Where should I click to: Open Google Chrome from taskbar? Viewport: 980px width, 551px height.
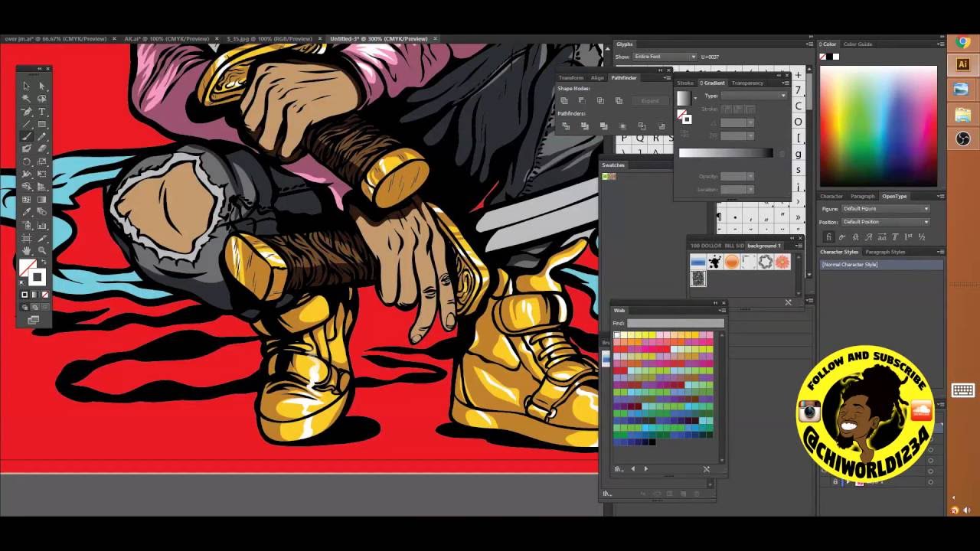click(963, 43)
